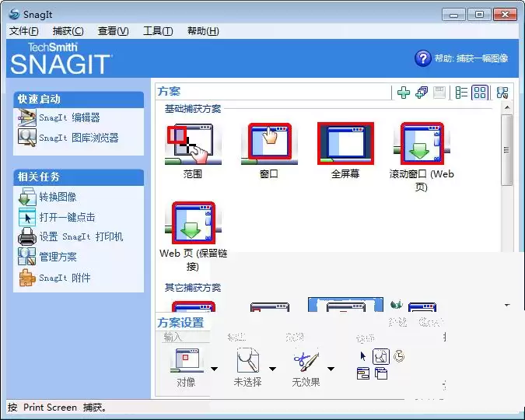Click the green plus new profile icon
The height and width of the screenshot is (420, 525).
[x=404, y=93]
